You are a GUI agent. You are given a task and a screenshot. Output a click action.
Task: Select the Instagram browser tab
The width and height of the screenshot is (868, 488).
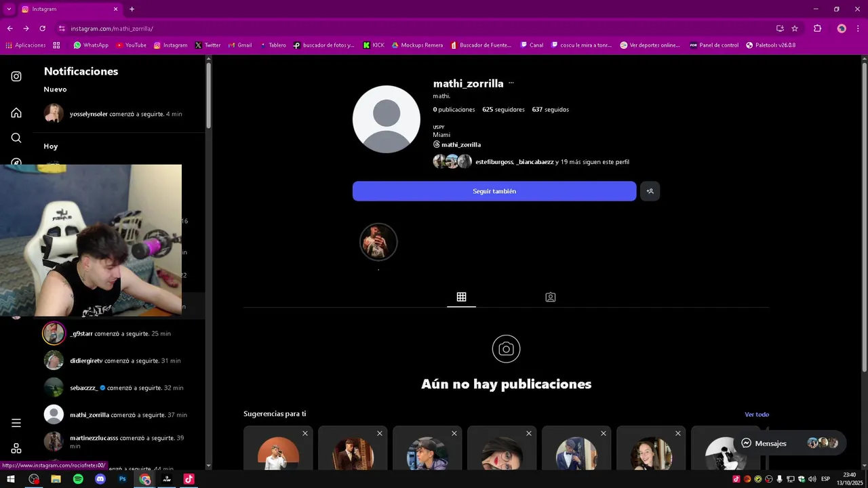click(70, 9)
